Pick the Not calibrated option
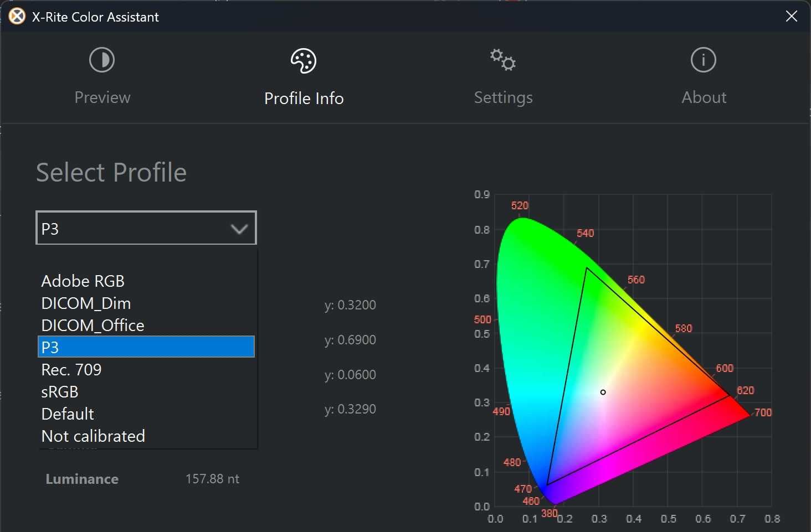Viewport: 811px width, 532px height. point(146,436)
